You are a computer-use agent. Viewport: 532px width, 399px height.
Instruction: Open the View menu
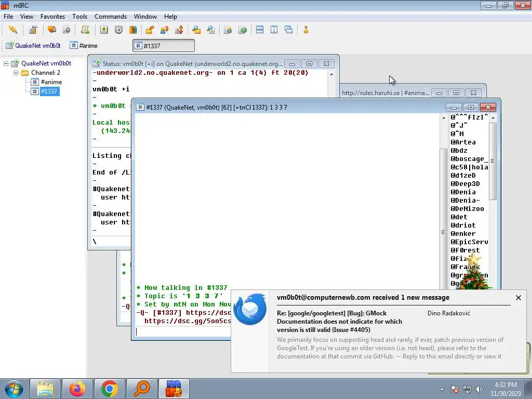tap(26, 16)
